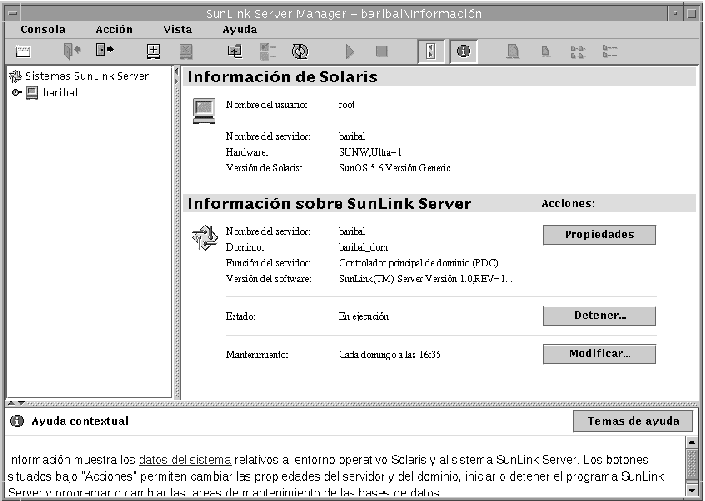Click the 'Cada domingo a las 16:35' value
The height and width of the screenshot is (501, 705).
(x=389, y=355)
